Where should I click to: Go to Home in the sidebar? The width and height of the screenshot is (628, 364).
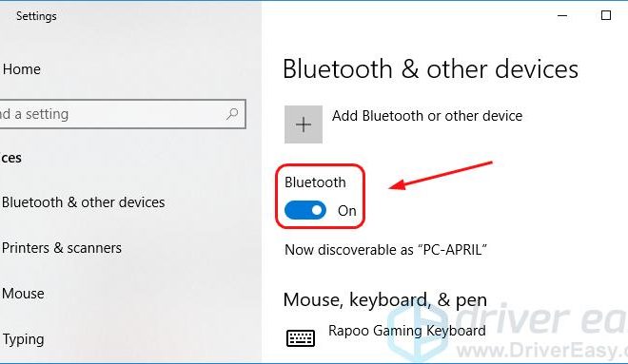point(21,69)
